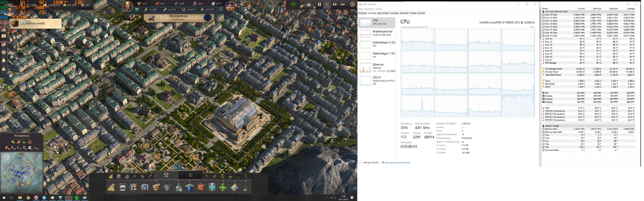This screenshot has width=644, height=201.
Task: Open the App-Verlauf tab in Task Manager
Action: click(x=383, y=13)
